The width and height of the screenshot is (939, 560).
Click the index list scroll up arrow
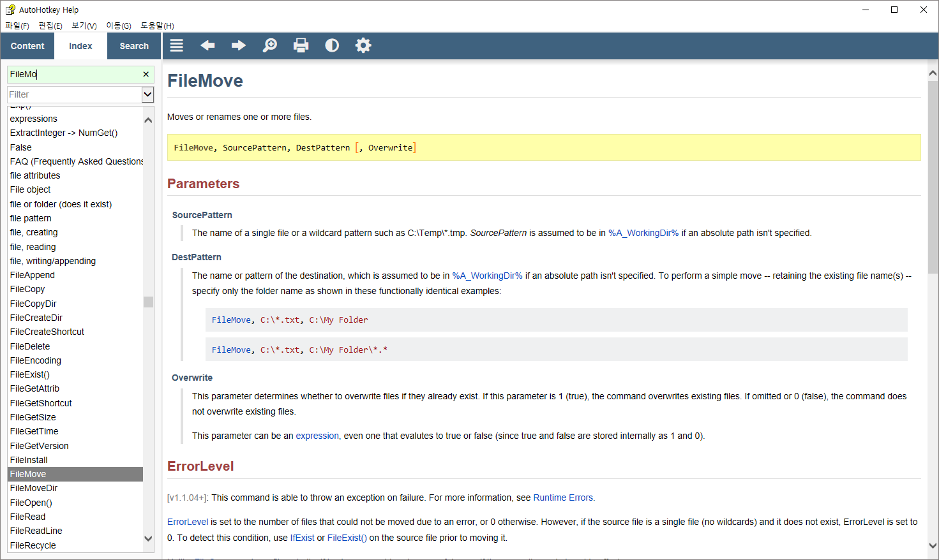pyautogui.click(x=148, y=120)
